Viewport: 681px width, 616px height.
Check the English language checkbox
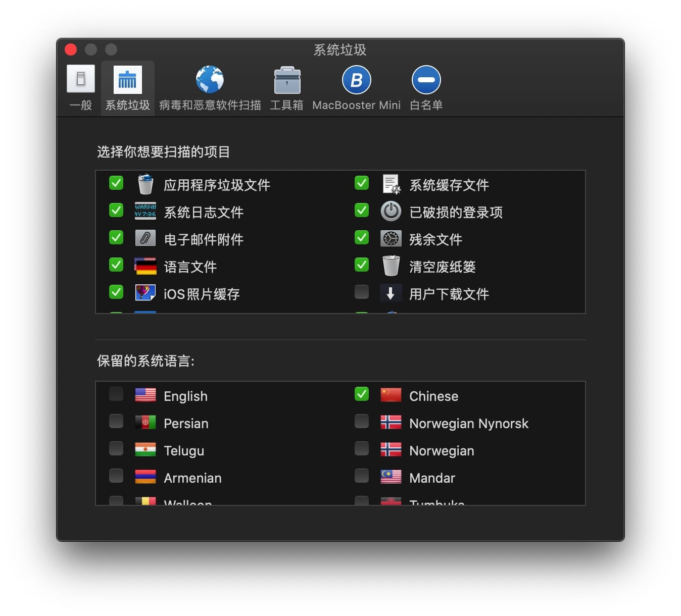point(116,394)
